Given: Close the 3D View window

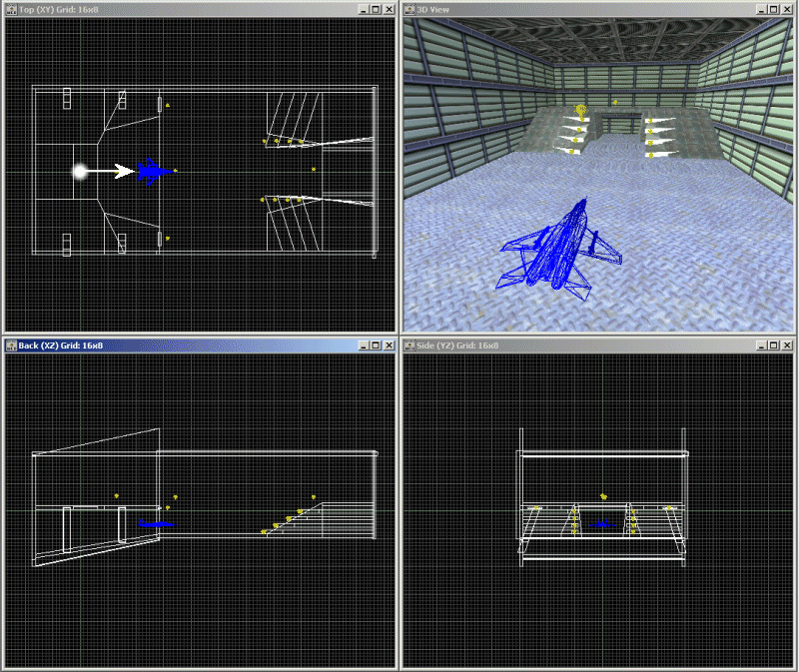Looking at the screenshot, I should coord(786,9).
